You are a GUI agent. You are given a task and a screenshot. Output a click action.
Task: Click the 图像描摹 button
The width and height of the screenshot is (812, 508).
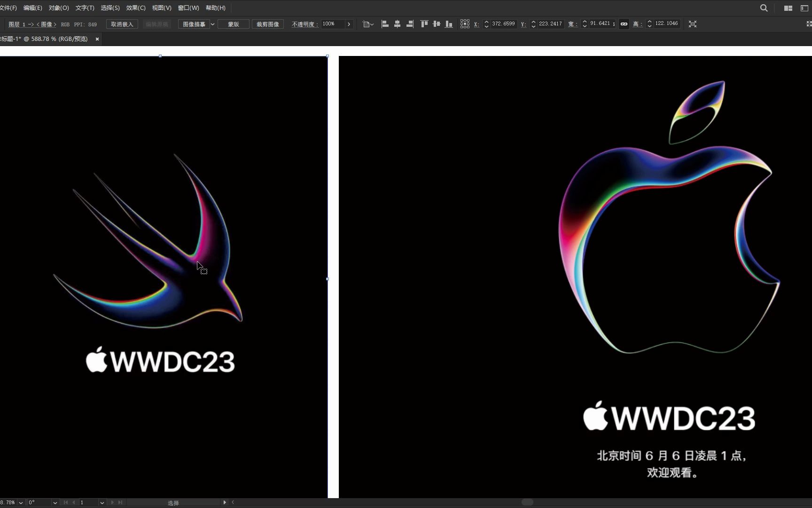click(x=194, y=24)
